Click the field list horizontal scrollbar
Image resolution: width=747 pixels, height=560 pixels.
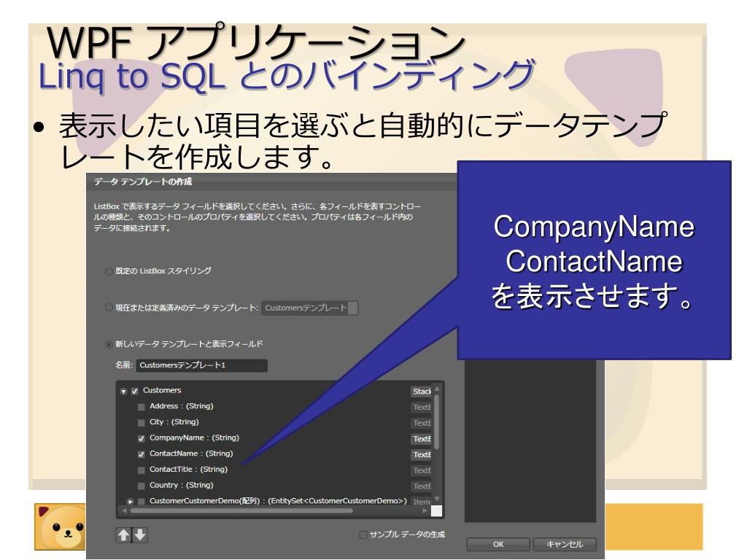[241, 511]
